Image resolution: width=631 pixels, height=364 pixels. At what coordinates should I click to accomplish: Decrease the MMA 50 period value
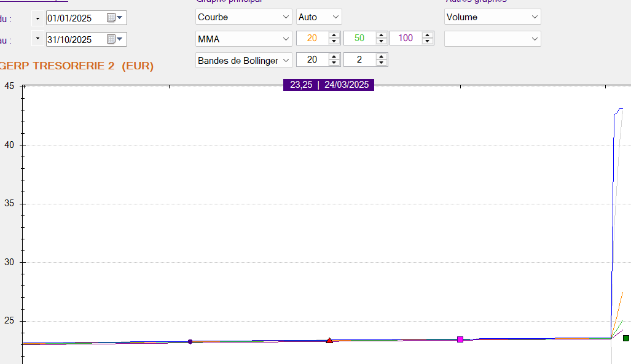[382, 41]
